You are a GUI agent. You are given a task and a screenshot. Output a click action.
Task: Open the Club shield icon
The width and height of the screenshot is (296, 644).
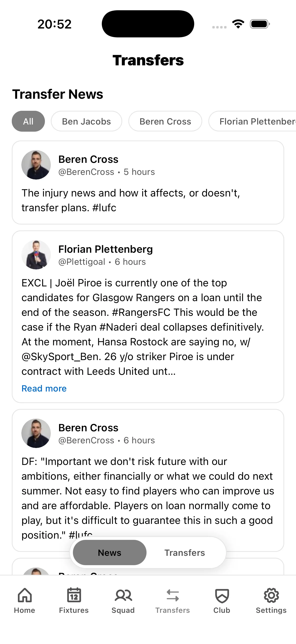pyautogui.click(x=222, y=595)
